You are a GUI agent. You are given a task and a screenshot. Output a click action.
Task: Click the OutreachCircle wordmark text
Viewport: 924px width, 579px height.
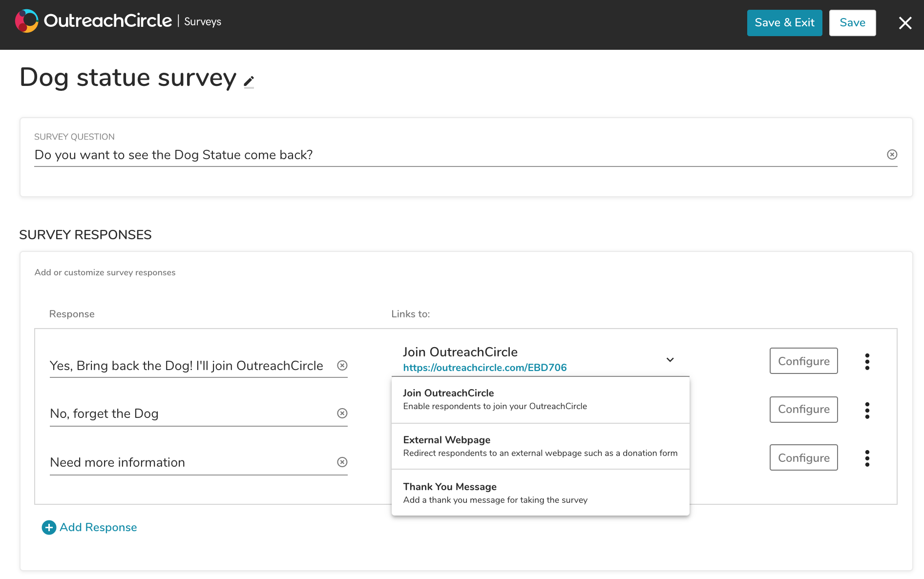(108, 21)
